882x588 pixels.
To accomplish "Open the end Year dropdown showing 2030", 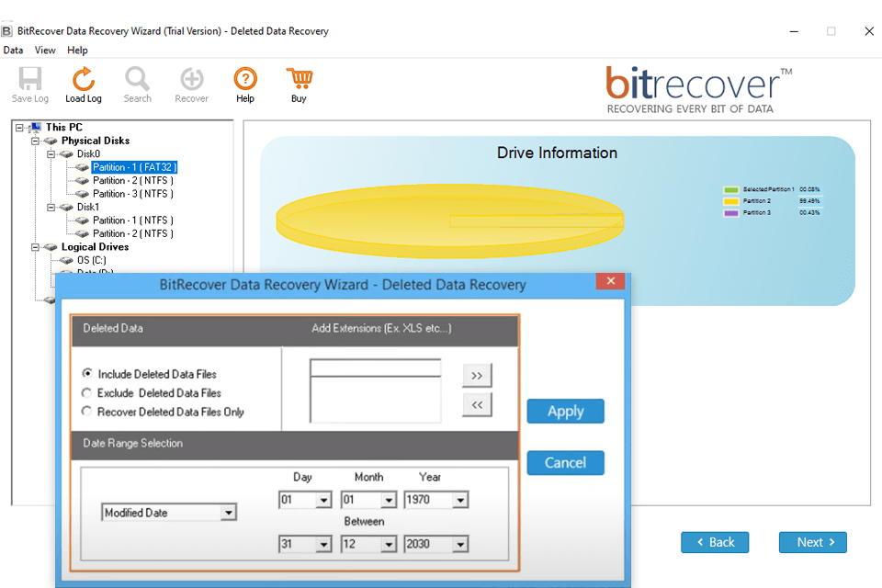I will click(460, 544).
